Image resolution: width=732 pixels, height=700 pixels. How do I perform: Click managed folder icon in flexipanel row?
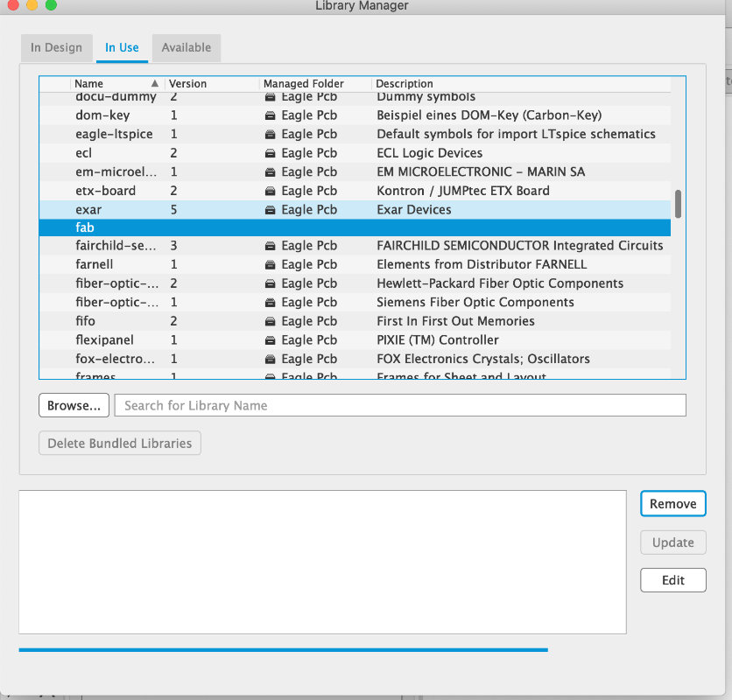pyautogui.click(x=270, y=340)
